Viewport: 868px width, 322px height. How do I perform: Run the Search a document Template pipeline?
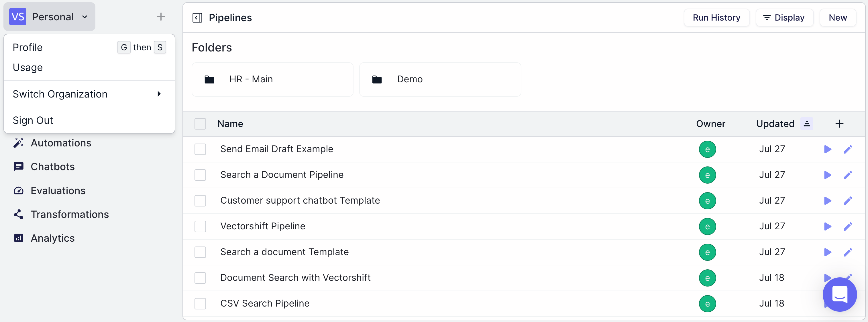[x=827, y=252]
